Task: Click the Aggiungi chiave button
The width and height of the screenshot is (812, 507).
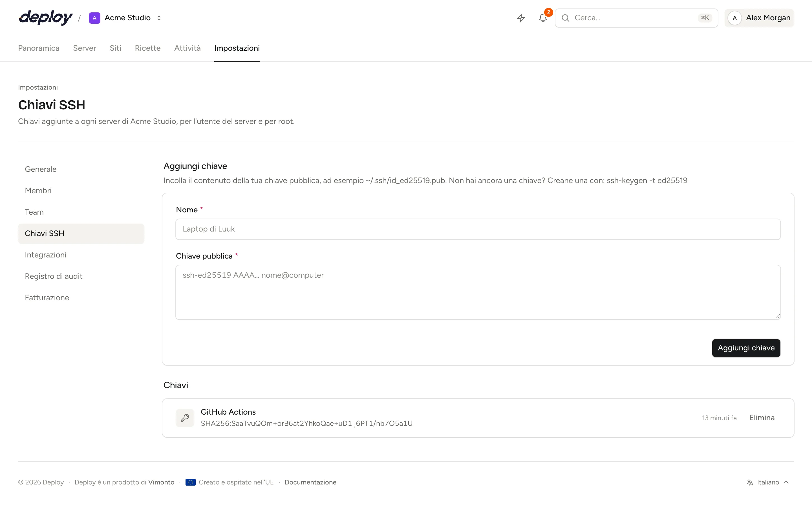Action: 746,348
